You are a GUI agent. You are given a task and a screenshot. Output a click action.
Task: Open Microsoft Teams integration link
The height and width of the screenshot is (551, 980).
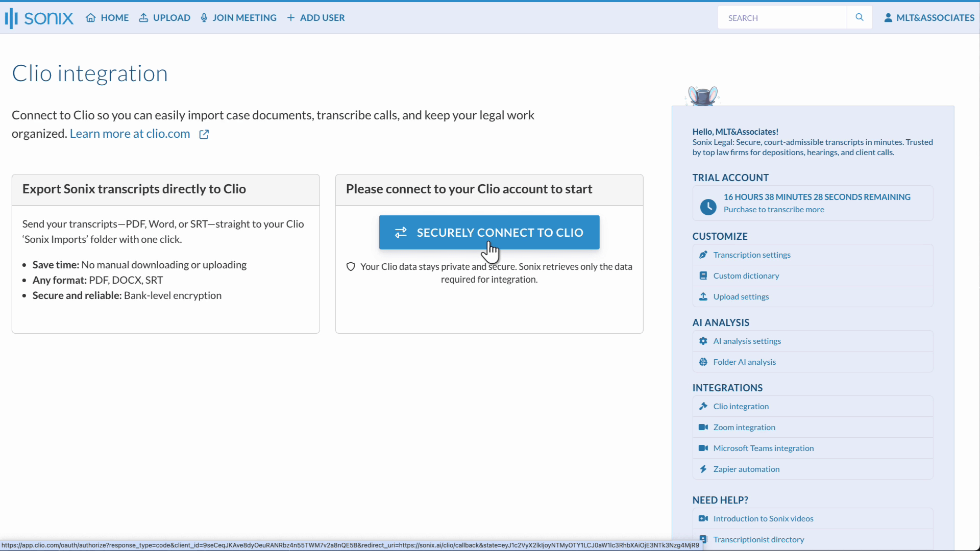point(763,448)
